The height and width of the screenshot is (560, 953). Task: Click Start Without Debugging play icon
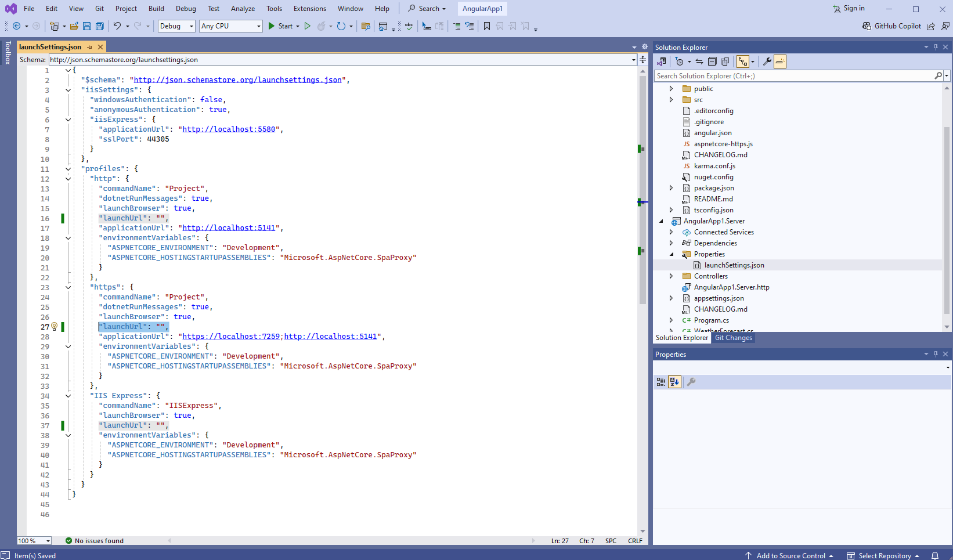(x=308, y=26)
